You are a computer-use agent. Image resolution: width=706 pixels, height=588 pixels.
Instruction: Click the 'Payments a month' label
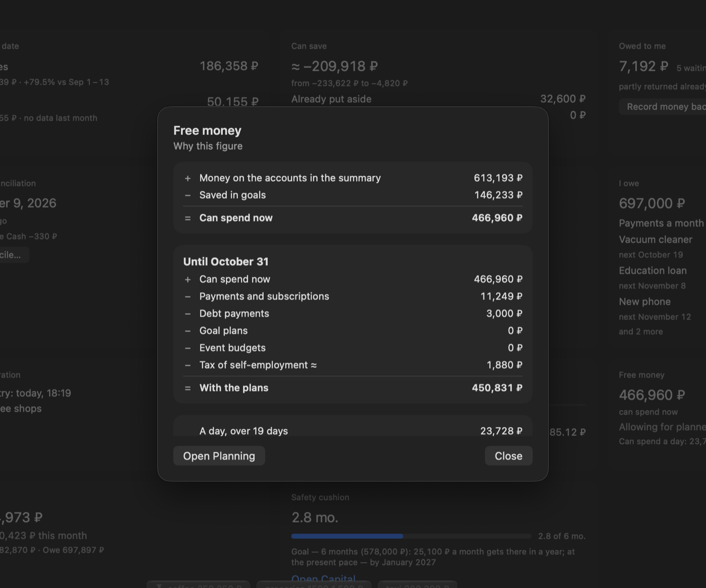pyautogui.click(x=661, y=223)
